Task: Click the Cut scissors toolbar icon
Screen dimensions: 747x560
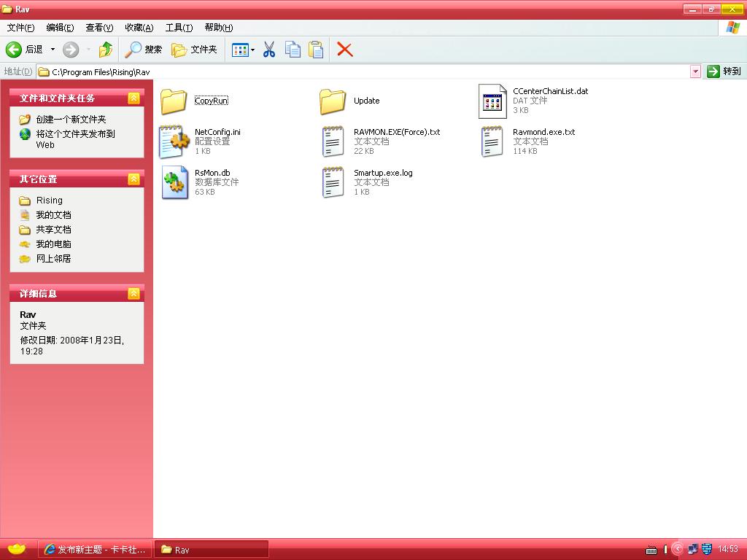Action: click(x=268, y=50)
